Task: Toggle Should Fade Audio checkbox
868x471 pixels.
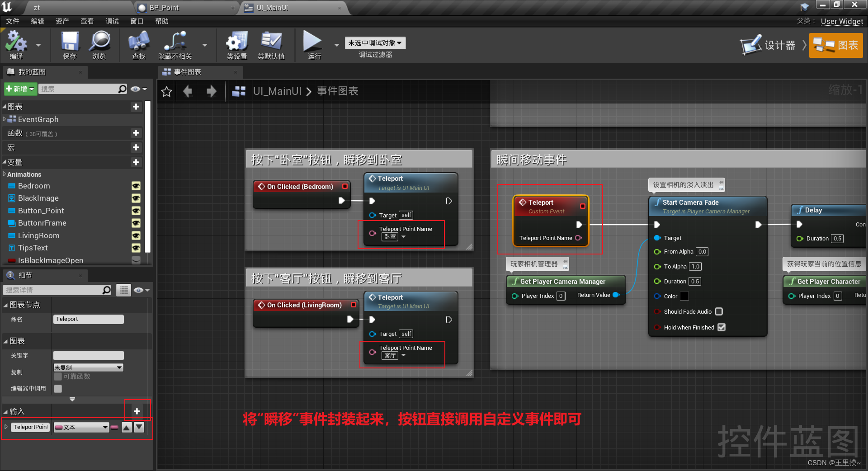Action: coord(719,311)
